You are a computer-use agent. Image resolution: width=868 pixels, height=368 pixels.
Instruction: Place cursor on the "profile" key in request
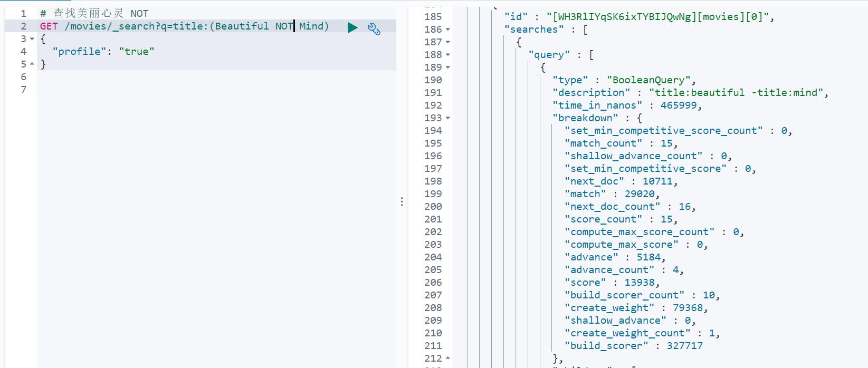[80, 52]
